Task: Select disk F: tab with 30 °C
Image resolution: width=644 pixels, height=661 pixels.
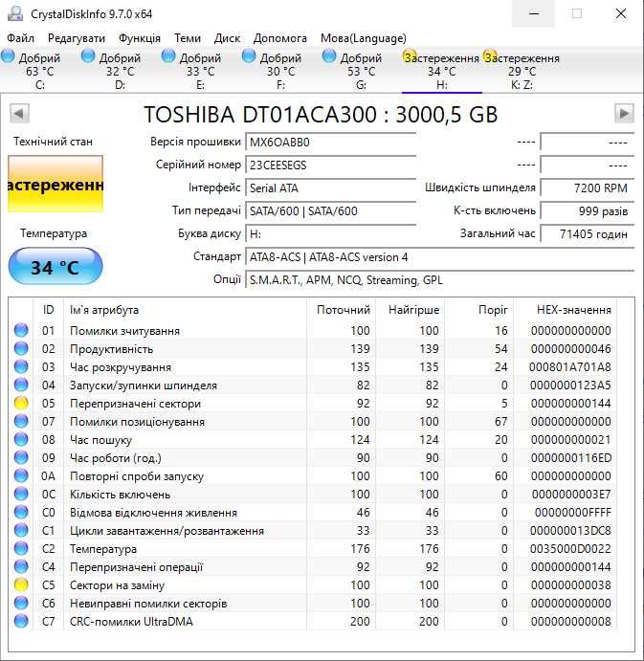Action: 281,71
